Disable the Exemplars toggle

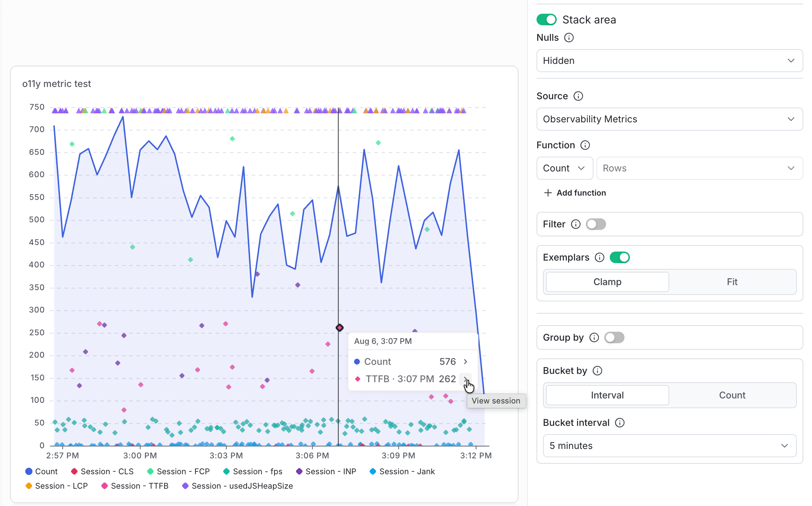[x=619, y=257]
